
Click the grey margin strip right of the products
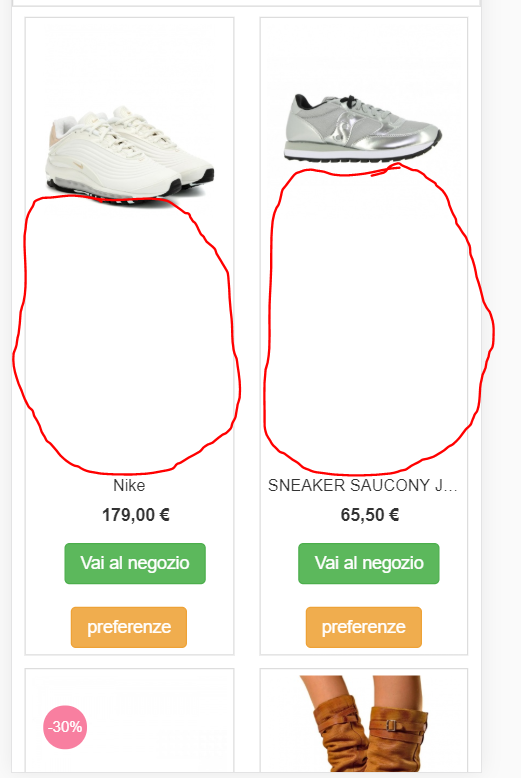pos(501,389)
